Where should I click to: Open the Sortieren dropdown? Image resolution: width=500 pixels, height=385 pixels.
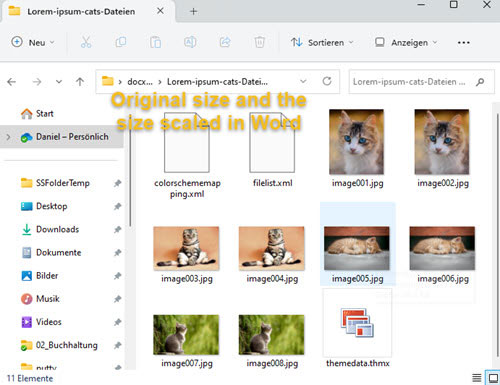(322, 43)
